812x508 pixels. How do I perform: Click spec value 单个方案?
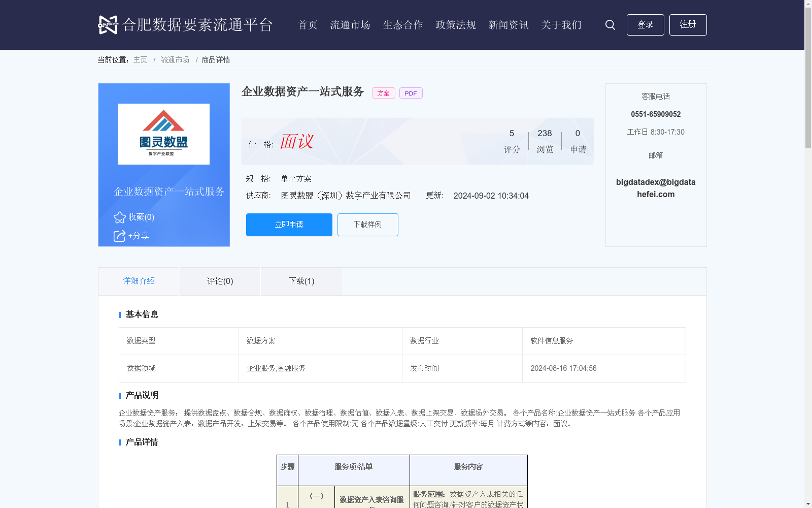pos(296,178)
